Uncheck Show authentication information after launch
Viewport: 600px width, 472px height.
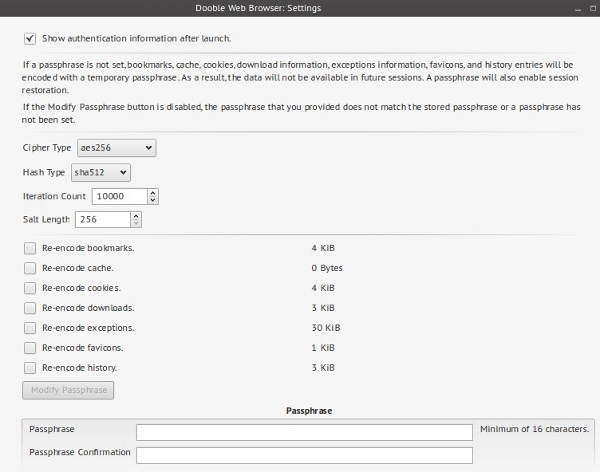click(29, 39)
